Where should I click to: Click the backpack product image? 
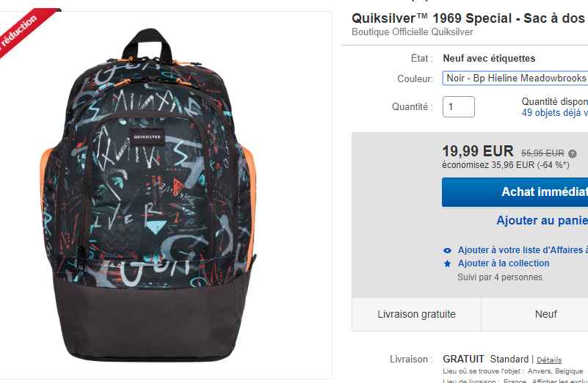pos(148,195)
